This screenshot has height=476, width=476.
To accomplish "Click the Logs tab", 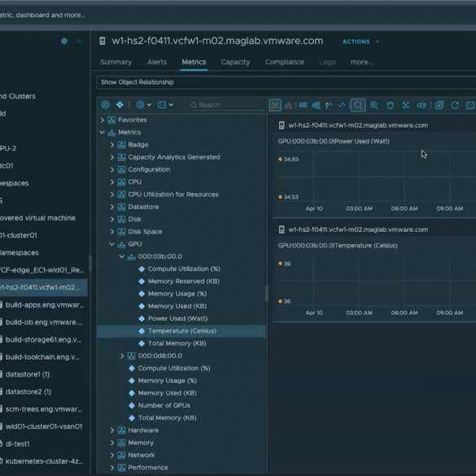I will tap(327, 62).
